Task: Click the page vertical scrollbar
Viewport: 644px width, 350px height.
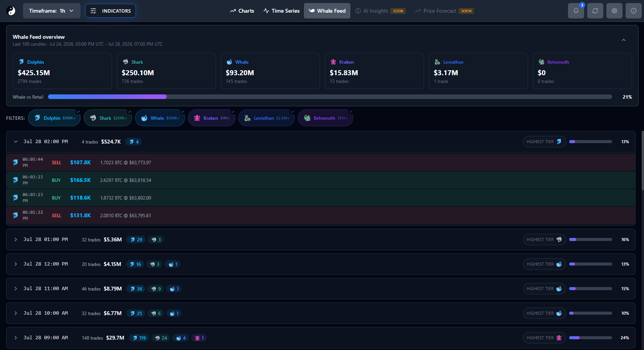Action: [x=642, y=160]
